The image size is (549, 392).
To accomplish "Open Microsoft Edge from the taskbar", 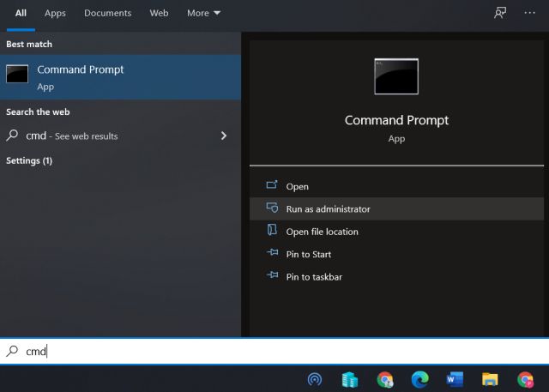I will tap(419, 379).
